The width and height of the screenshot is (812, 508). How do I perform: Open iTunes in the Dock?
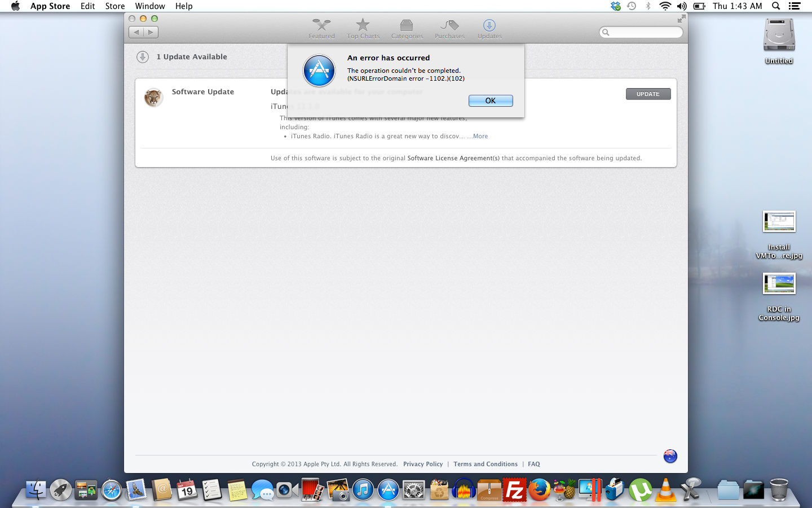(363, 490)
